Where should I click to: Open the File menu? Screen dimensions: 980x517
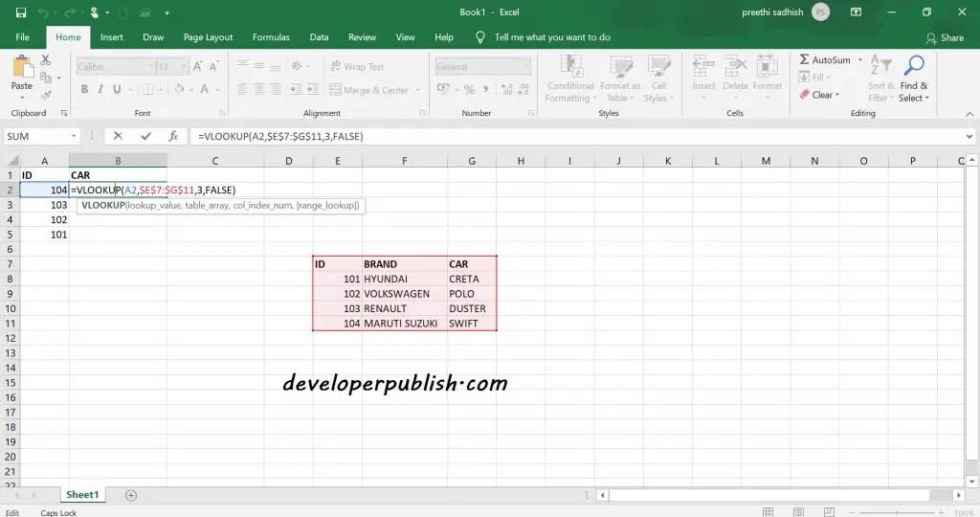(23, 37)
